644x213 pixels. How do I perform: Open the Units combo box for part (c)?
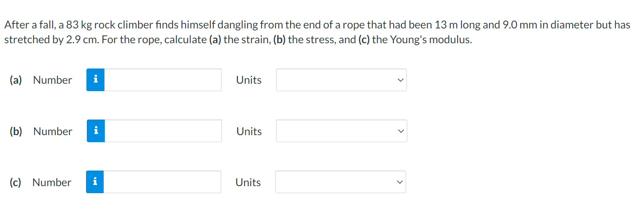tap(341, 182)
